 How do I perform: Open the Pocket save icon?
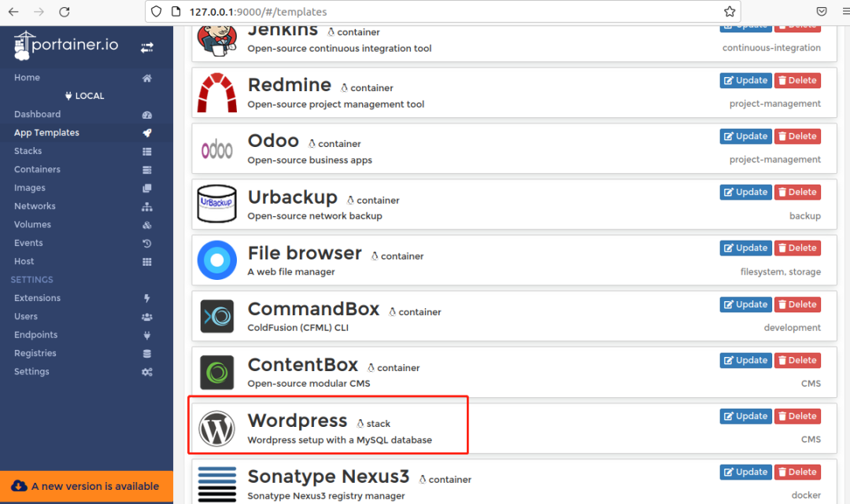pos(822,11)
